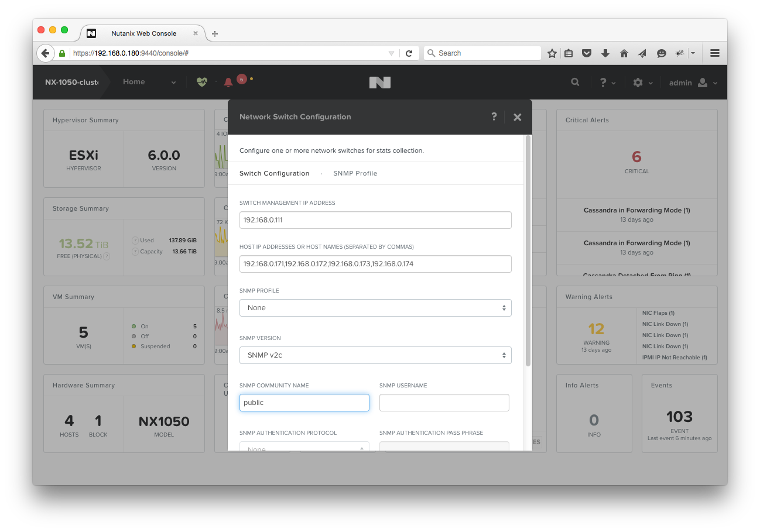Click the cluster health heart icon
760x532 pixels.
[202, 83]
